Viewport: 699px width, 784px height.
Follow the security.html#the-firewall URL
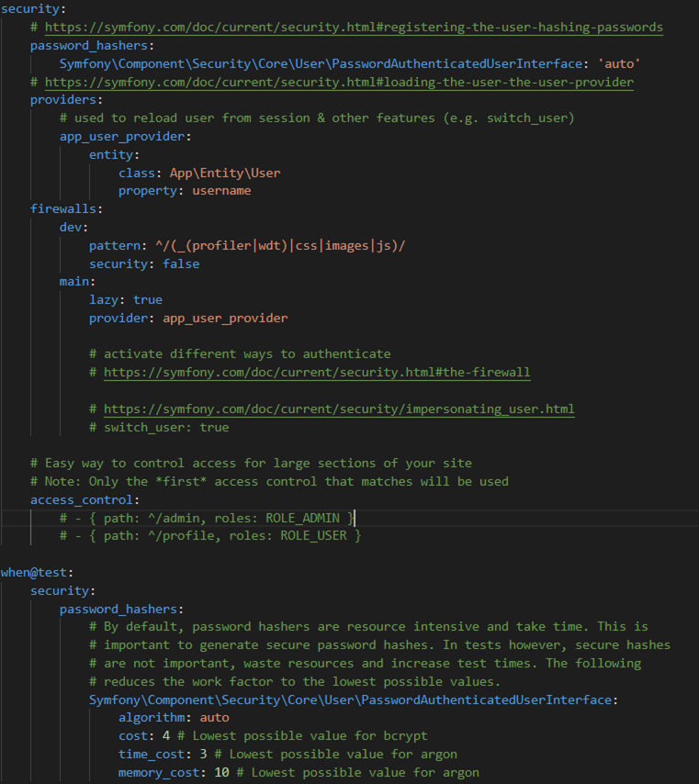(x=316, y=372)
